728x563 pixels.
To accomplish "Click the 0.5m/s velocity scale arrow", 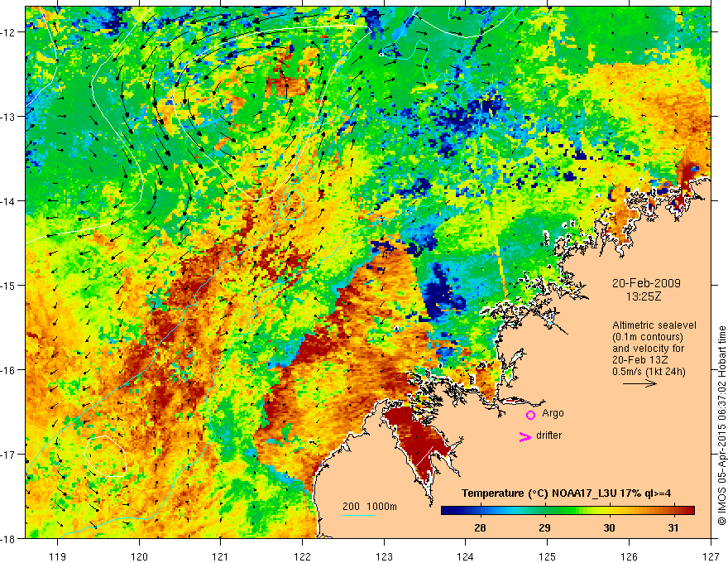I will pos(639,383).
